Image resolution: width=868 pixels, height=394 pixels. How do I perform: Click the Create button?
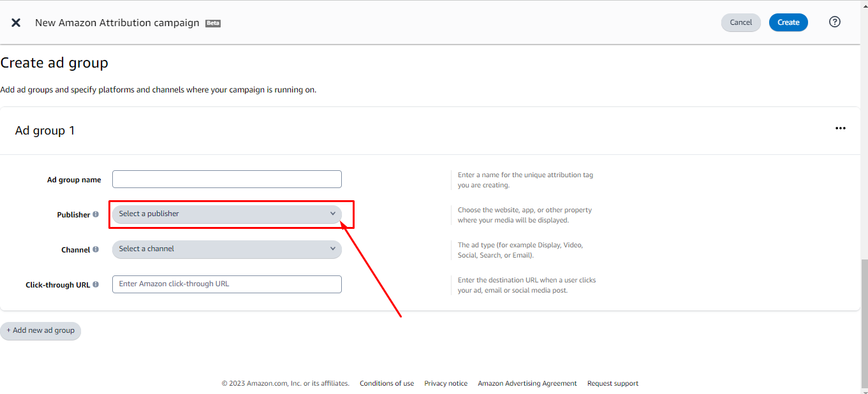point(788,22)
